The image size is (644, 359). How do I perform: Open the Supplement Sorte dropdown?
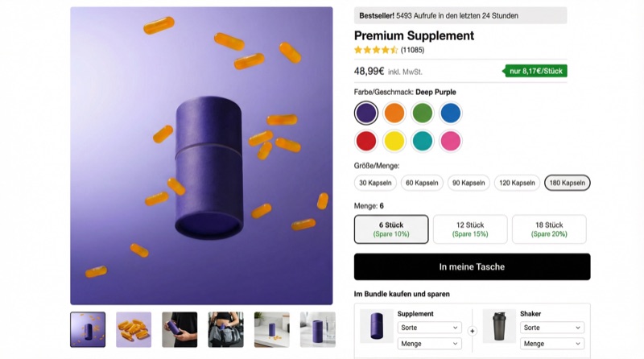[x=429, y=328]
